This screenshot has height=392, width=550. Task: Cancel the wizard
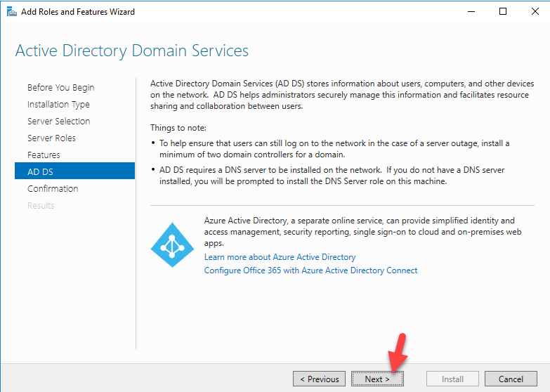click(511, 379)
